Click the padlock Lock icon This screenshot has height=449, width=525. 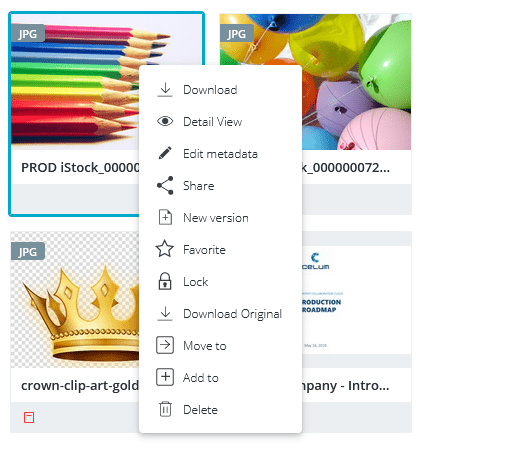[x=165, y=281]
